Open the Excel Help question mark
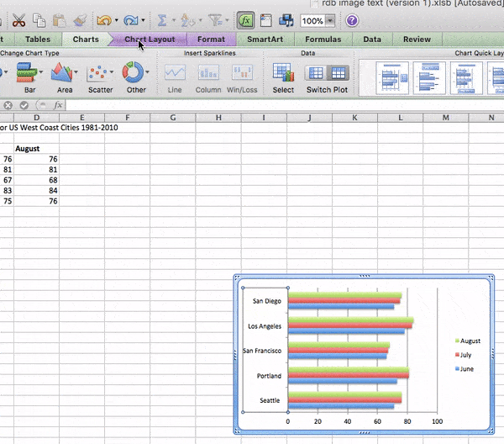 click(352, 20)
